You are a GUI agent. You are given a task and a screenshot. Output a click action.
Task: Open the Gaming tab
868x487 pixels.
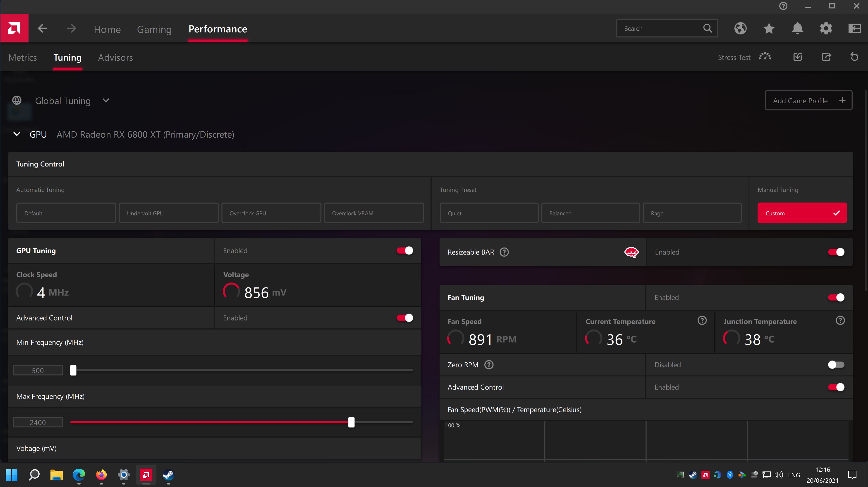point(154,29)
